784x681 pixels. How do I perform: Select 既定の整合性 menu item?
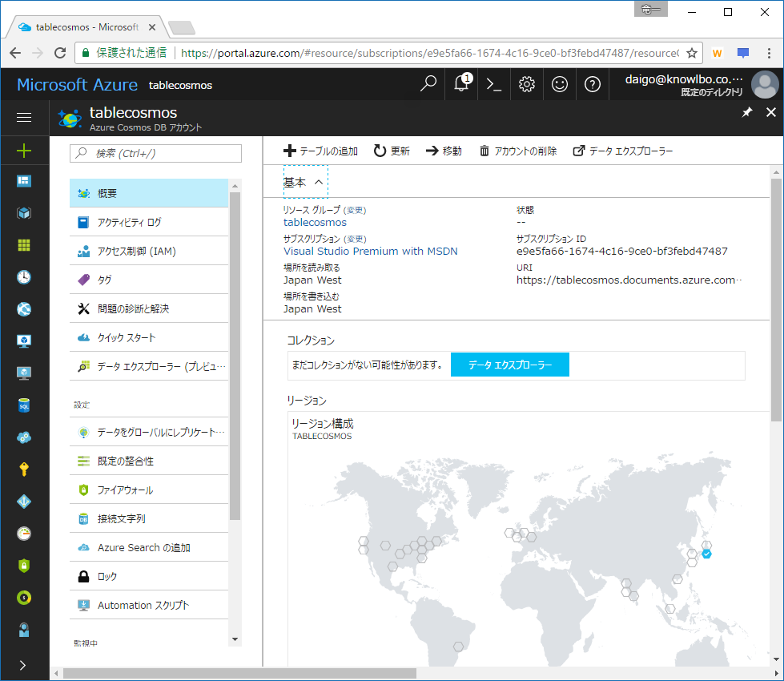click(x=149, y=461)
